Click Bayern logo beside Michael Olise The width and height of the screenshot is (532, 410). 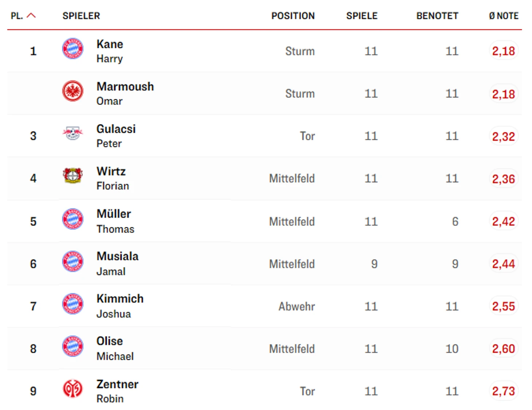(73, 346)
